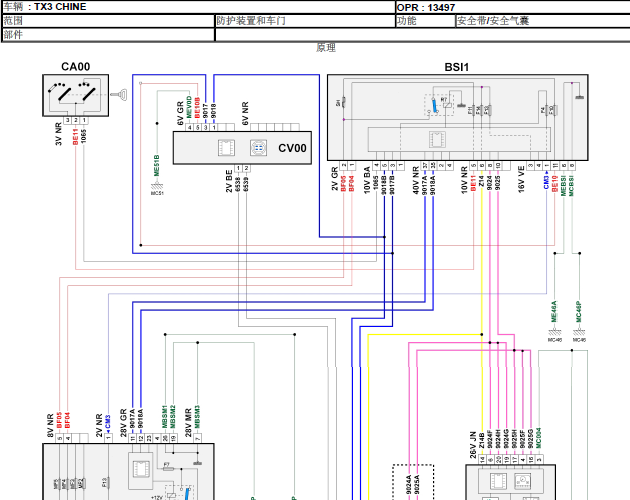This screenshot has height=500, width=630.
Task: Click the 16V VE connector label
Action: point(521,179)
